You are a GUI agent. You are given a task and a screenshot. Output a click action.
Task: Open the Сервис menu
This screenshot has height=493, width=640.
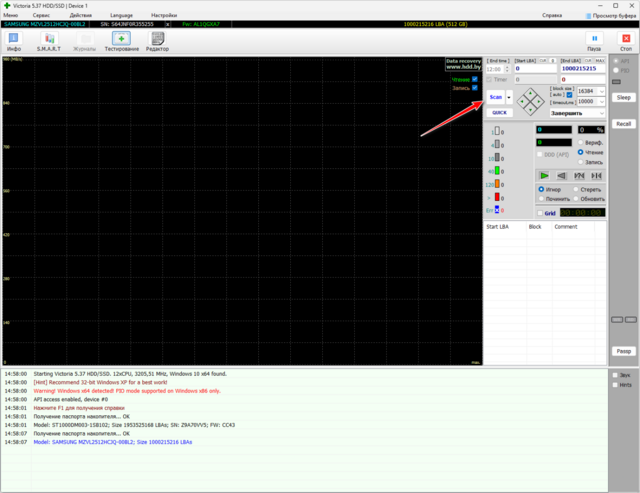43,16
